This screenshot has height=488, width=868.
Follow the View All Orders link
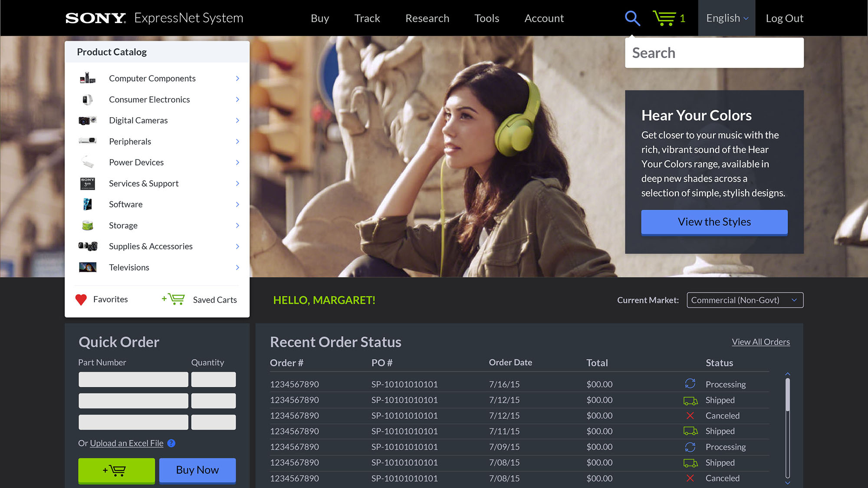pos(760,342)
